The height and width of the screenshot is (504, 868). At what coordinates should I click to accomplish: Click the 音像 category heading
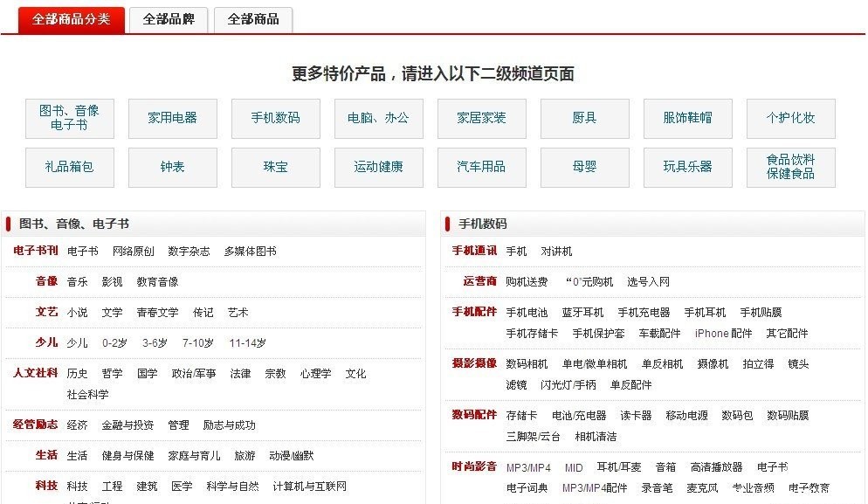(46, 281)
